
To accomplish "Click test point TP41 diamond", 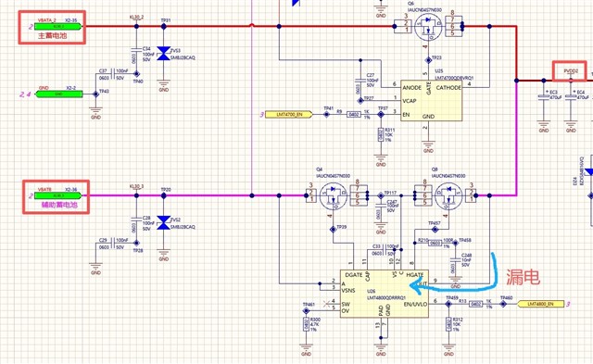I will click(x=327, y=114).
